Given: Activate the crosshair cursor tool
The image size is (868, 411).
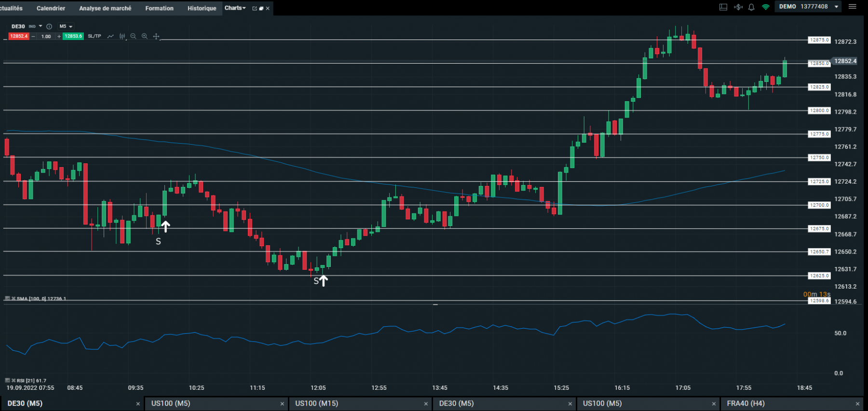Looking at the screenshot, I should point(156,36).
